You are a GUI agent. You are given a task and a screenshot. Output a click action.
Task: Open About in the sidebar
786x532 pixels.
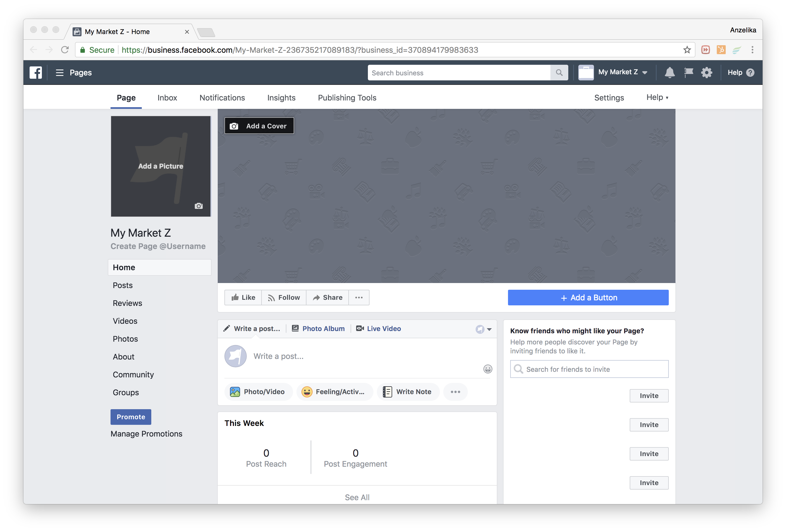pyautogui.click(x=123, y=357)
